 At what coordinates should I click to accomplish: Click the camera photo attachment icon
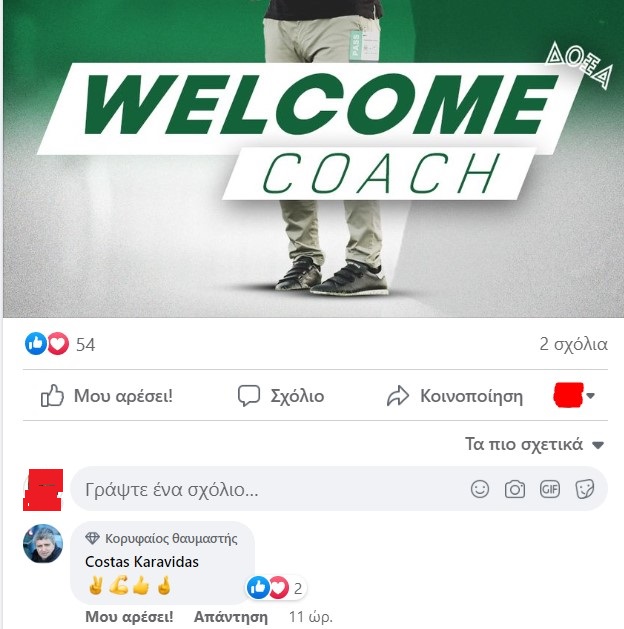515,489
